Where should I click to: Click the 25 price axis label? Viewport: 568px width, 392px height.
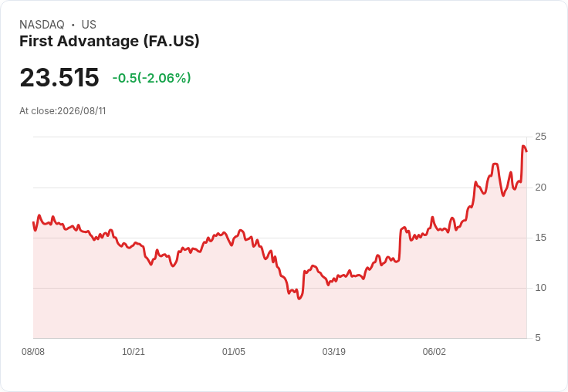tap(540, 137)
